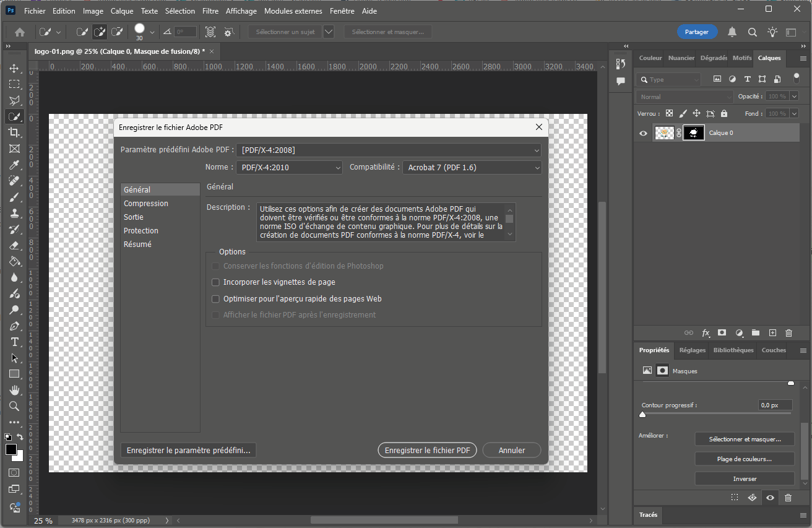Open the Compatibilité Acrobat 7 dropdown
Image resolution: width=812 pixels, height=528 pixels.
point(472,168)
